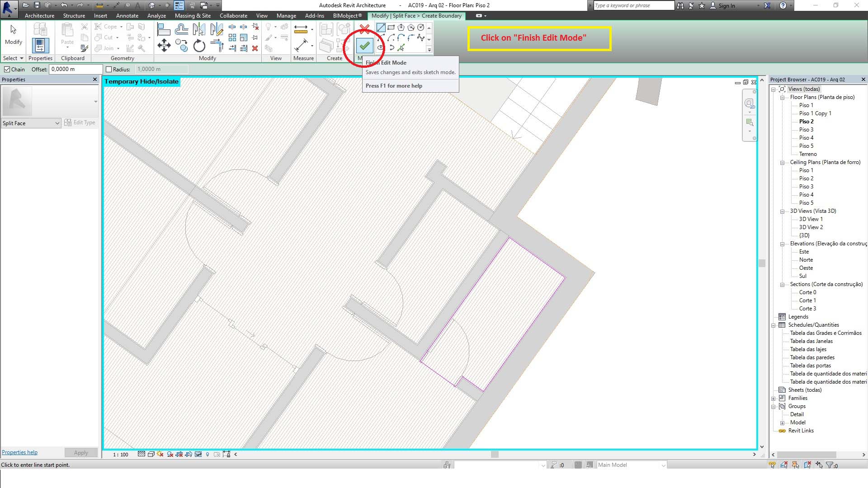Switch to the Annotate ribbon tab
Image resolution: width=868 pixels, height=488 pixels.
tap(127, 15)
